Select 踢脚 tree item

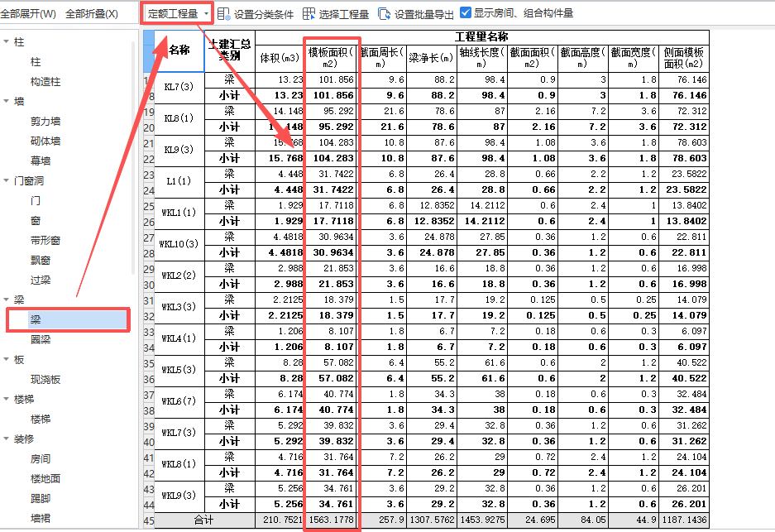tap(41, 498)
